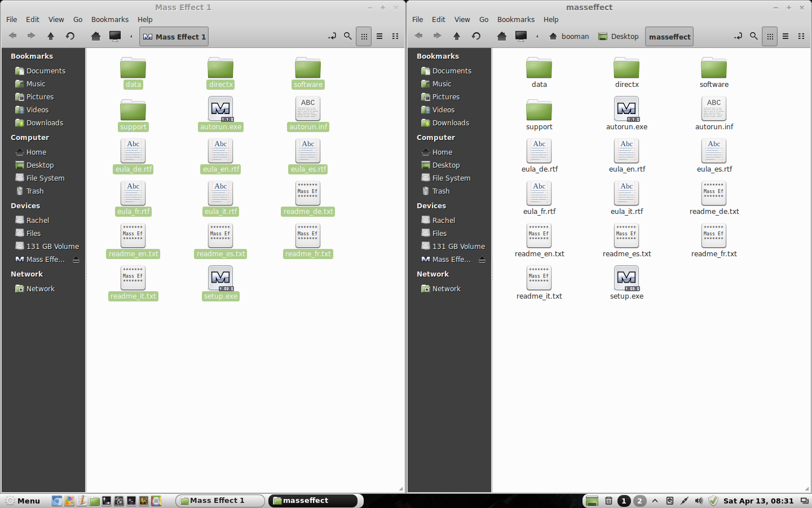Switch to workspace 2 on taskbar
The image size is (812, 508).
click(x=639, y=501)
